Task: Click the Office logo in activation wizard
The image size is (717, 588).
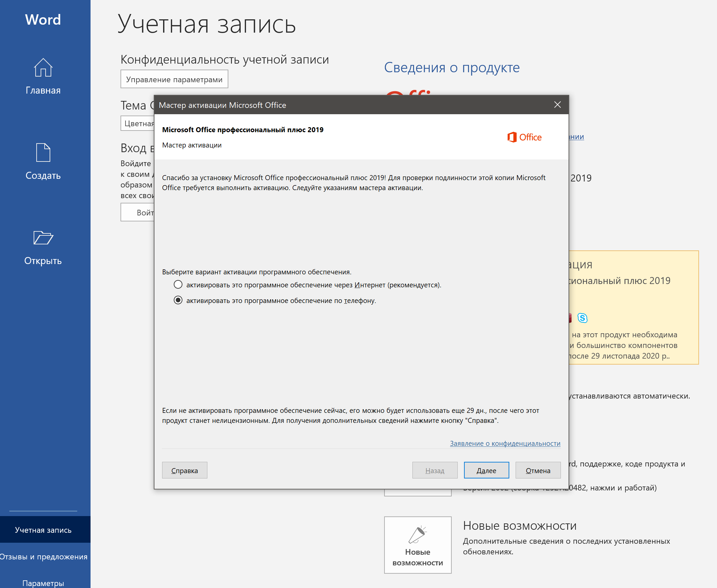Action: [x=524, y=137]
